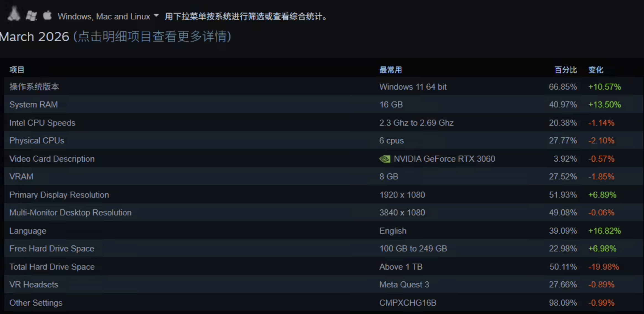This screenshot has height=314, width=644.
Task: Expand the Language statistics row
Action: (x=28, y=231)
